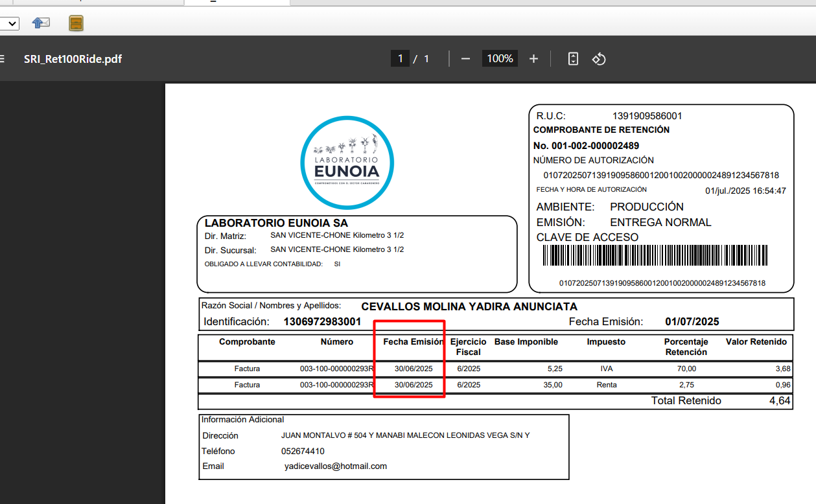Click the Total Retenido value 4,64
The image size is (816, 504).
(x=780, y=401)
